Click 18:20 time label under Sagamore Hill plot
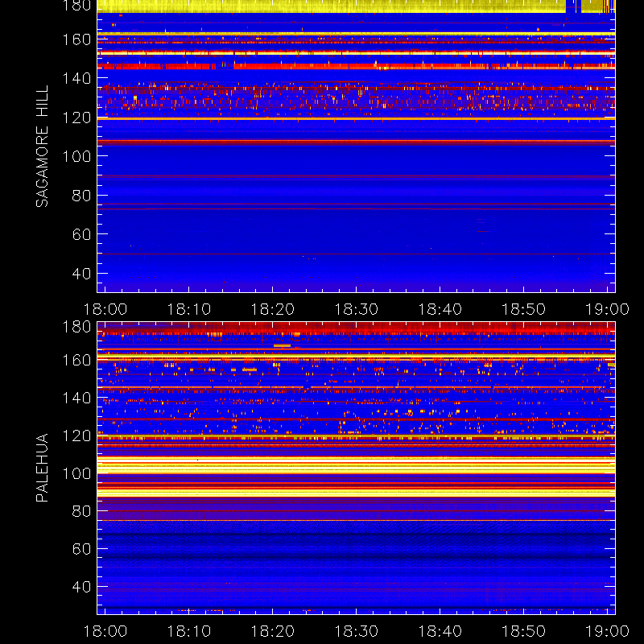 [273, 309]
